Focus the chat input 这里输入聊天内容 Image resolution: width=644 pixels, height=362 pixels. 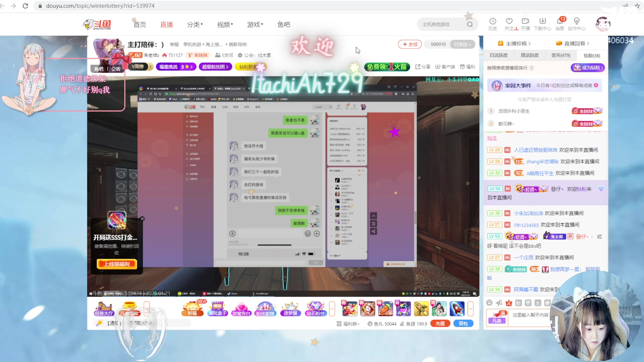pos(531,315)
